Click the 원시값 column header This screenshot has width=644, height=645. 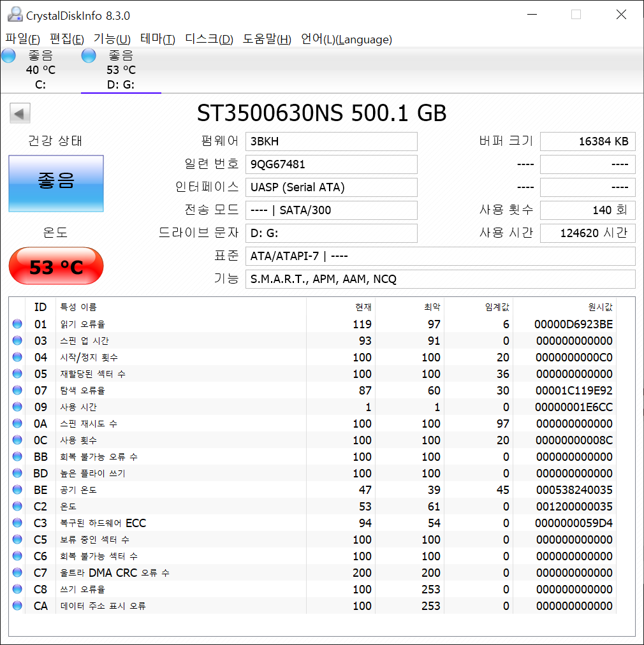[x=599, y=307]
